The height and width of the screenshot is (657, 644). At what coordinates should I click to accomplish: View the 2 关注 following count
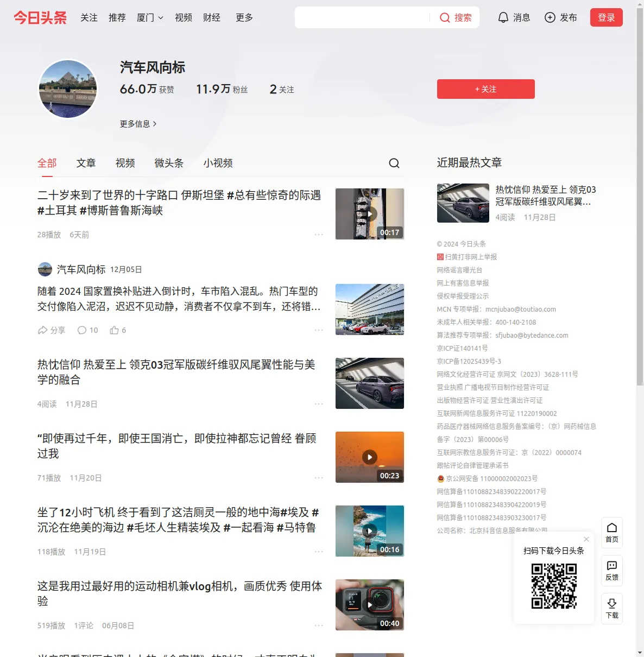tap(282, 89)
